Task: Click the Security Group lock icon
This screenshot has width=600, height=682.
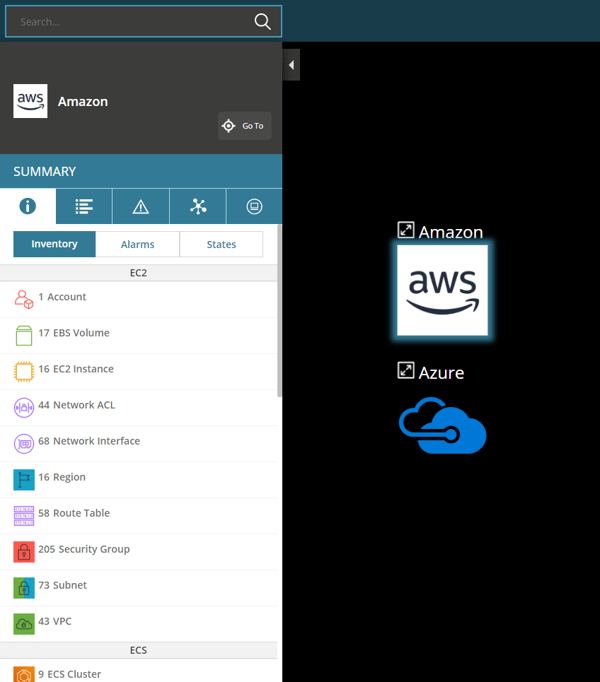Action: pos(24,552)
